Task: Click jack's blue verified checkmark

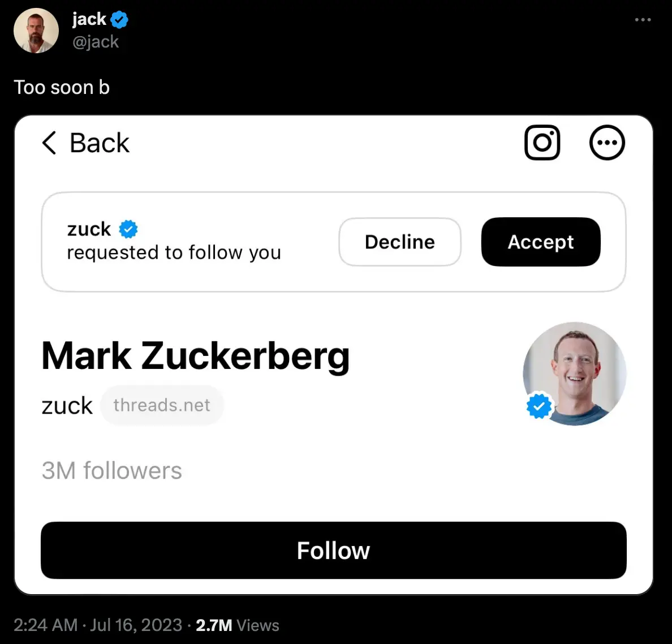Action: (119, 19)
